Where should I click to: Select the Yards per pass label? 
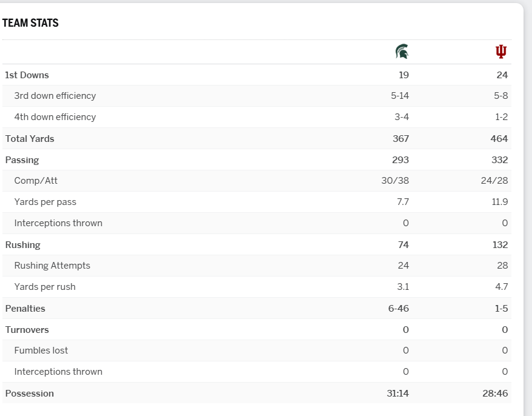pyautogui.click(x=45, y=202)
